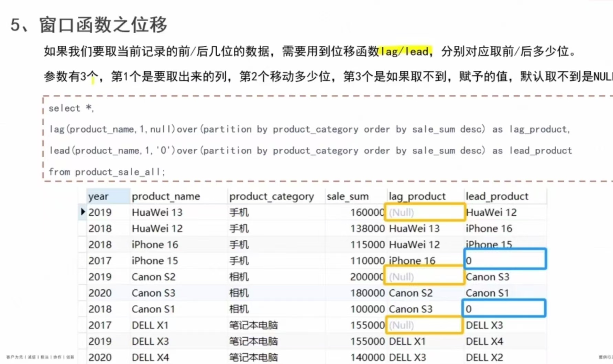Click 笔记本电脑 category in DELL X1 row
This screenshot has height=364, width=613.
253,325
